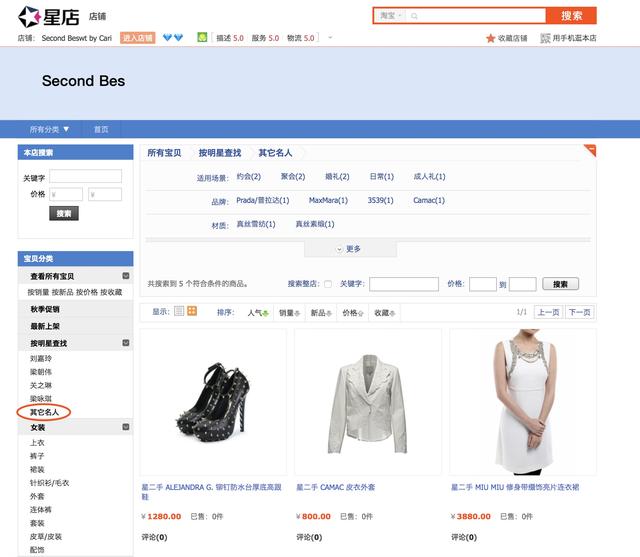Click the blue diamond seller rating icons
The image size is (640, 557).
pyautogui.click(x=173, y=38)
